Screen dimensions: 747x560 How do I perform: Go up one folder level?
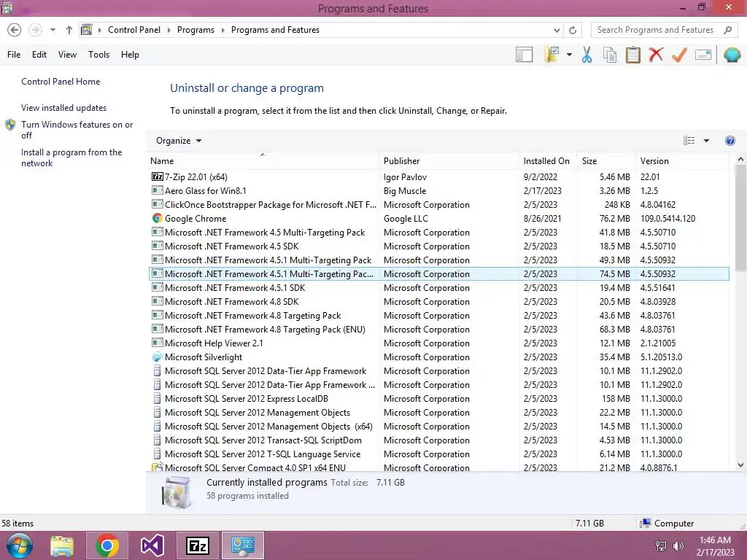(x=69, y=30)
